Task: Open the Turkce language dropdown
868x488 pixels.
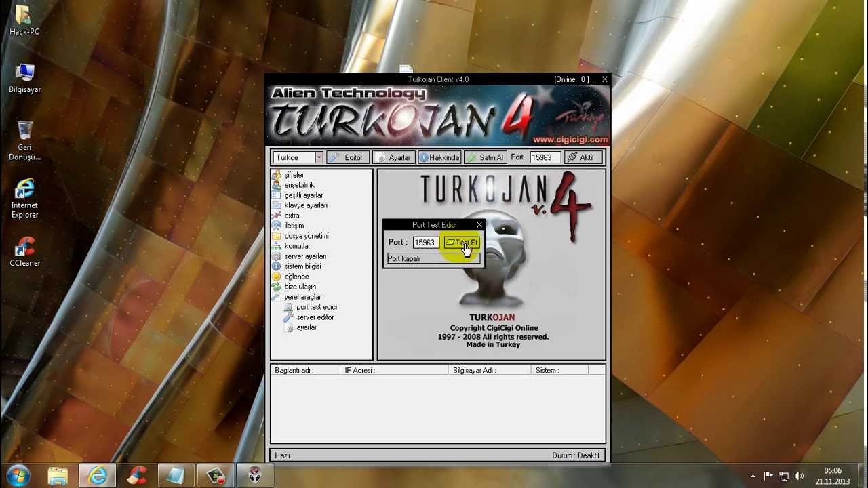Action: coord(318,157)
